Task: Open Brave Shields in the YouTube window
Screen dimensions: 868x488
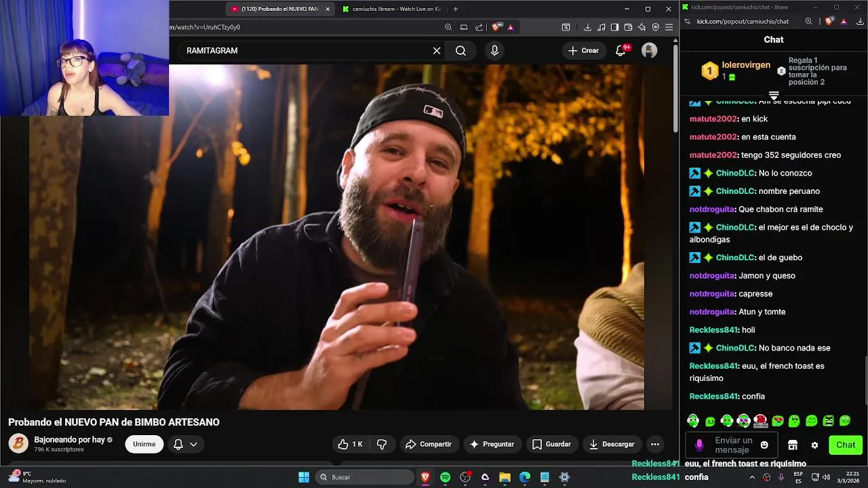Action: pyautogui.click(x=496, y=27)
